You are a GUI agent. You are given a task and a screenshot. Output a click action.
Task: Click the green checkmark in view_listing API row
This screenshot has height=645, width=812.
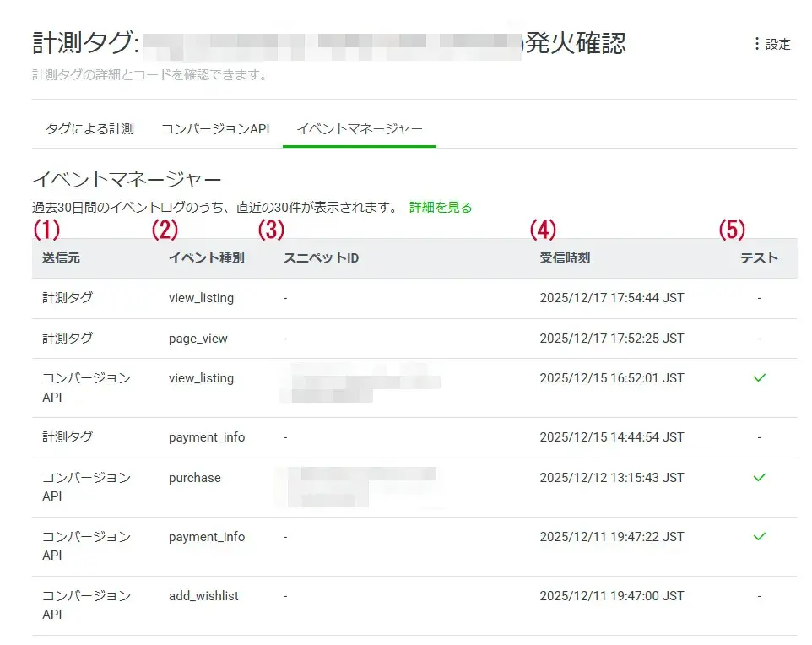[759, 378]
